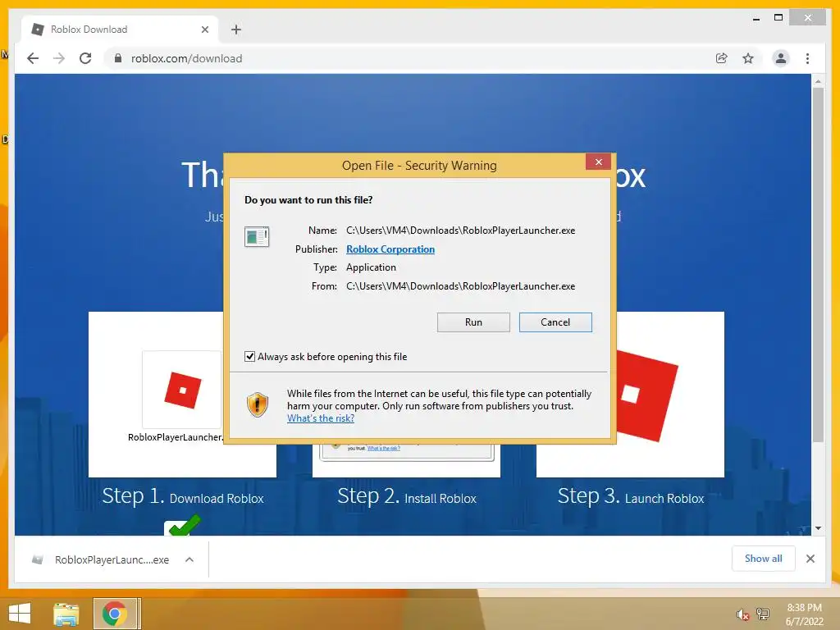The height and width of the screenshot is (630, 840).
Task: Open the Windows Start button
Action: click(20, 614)
